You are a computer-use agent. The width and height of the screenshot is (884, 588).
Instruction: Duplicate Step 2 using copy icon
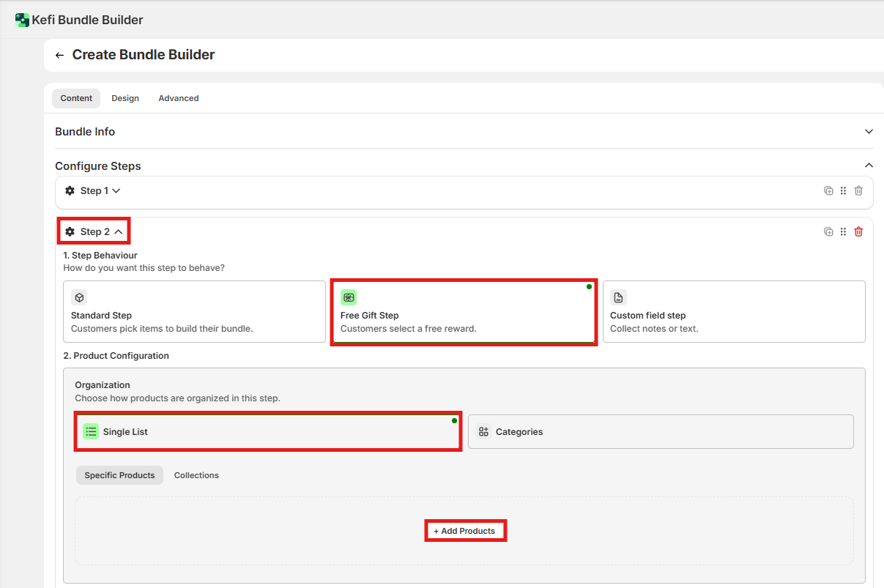pos(828,231)
